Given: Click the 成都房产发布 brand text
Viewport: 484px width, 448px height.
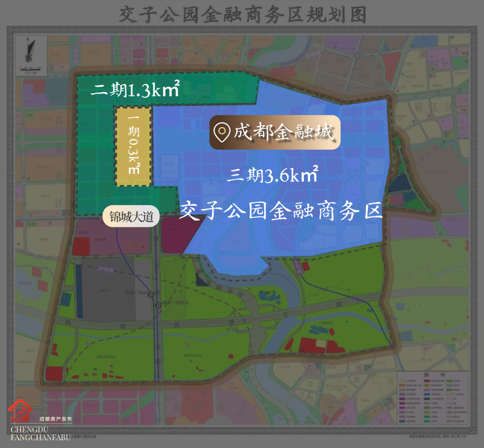Looking at the screenshot, I should pos(56,419).
